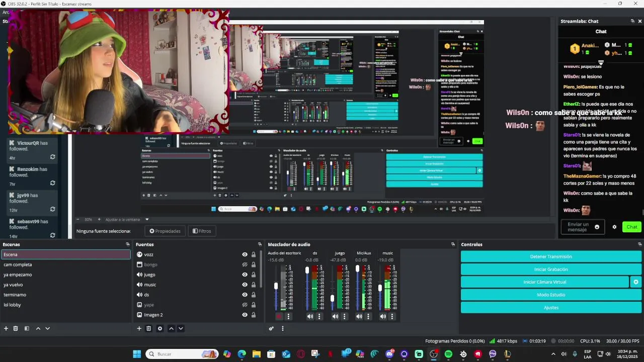Open Ajustar a la ventana zoom dropdown

(x=147, y=219)
